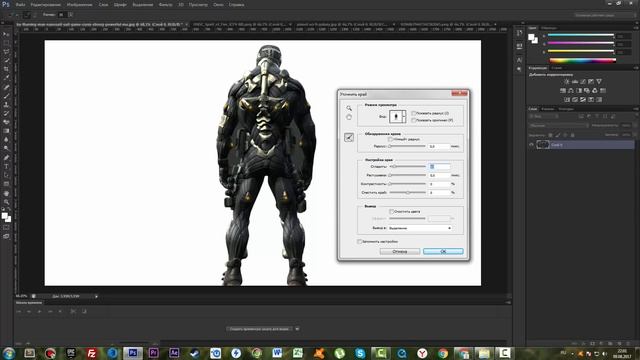Add a Vibrance adjustment
Screen dimensions: 640x360
coord(599,82)
